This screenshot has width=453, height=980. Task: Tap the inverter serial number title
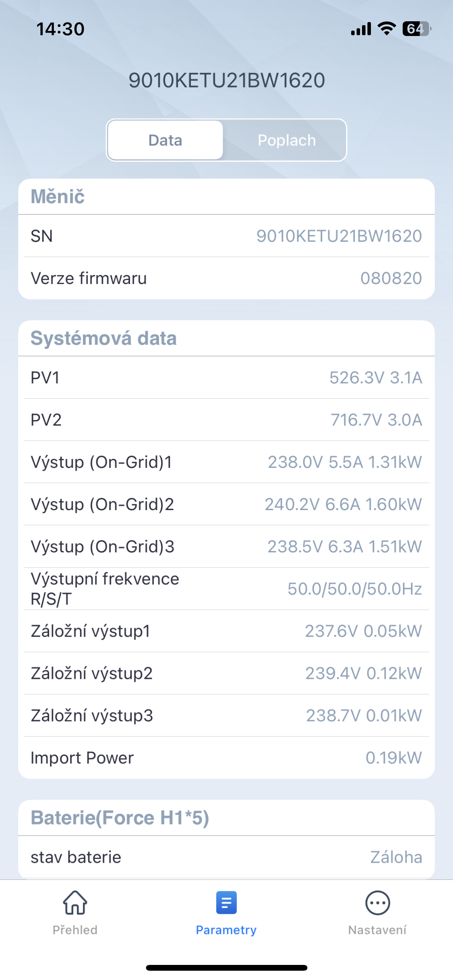pyautogui.click(x=226, y=81)
